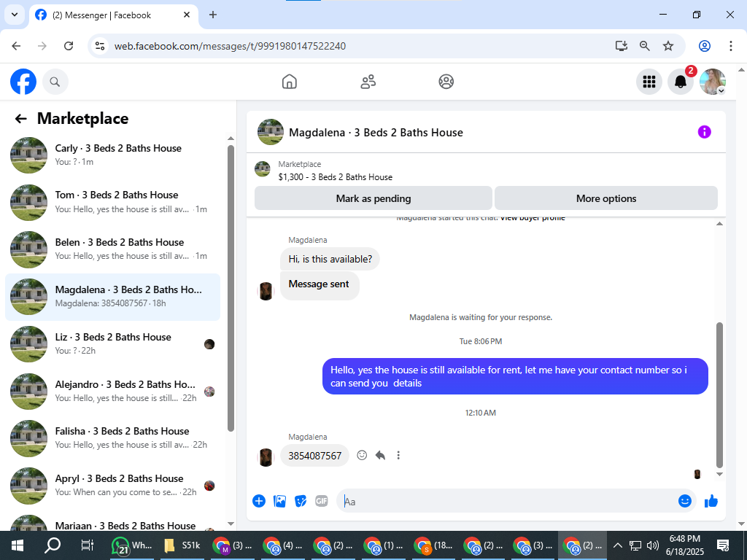747x560 pixels.
Task: Open more actions plus icon in composer
Action: [259, 501]
